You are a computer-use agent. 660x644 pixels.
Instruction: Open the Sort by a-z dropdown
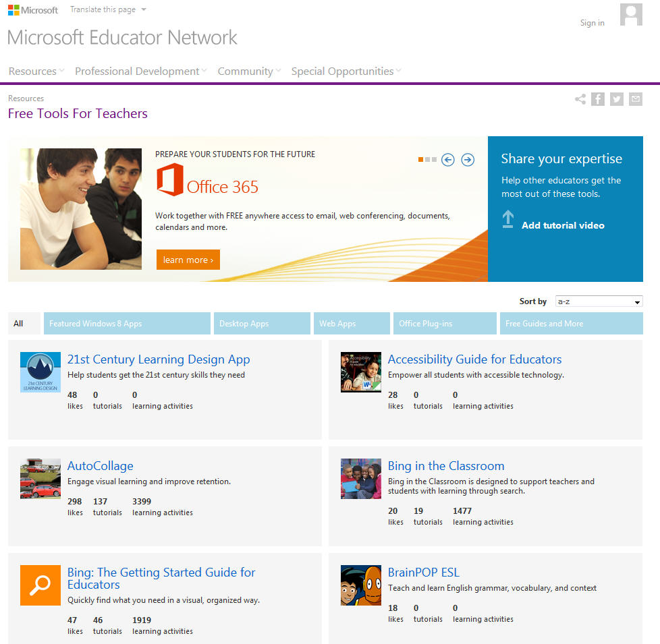pos(599,301)
